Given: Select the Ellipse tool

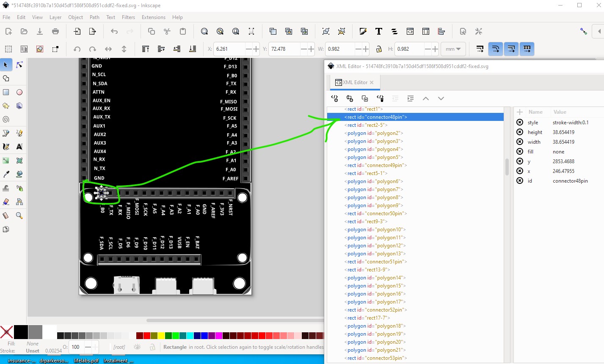Looking at the screenshot, I should [19, 92].
